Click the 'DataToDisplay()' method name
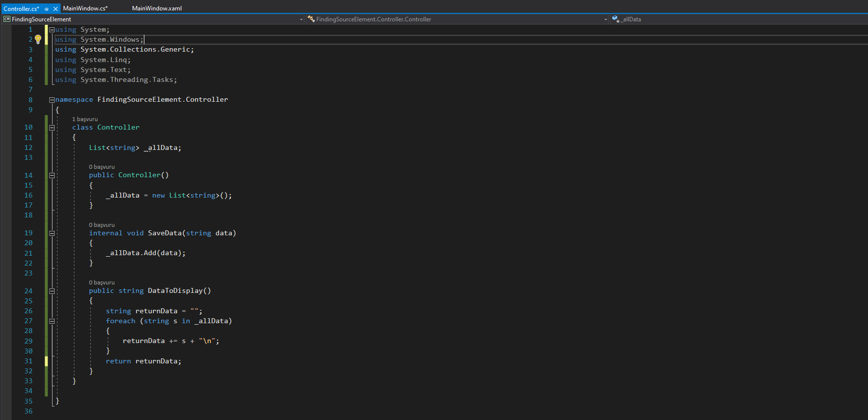 (x=179, y=291)
